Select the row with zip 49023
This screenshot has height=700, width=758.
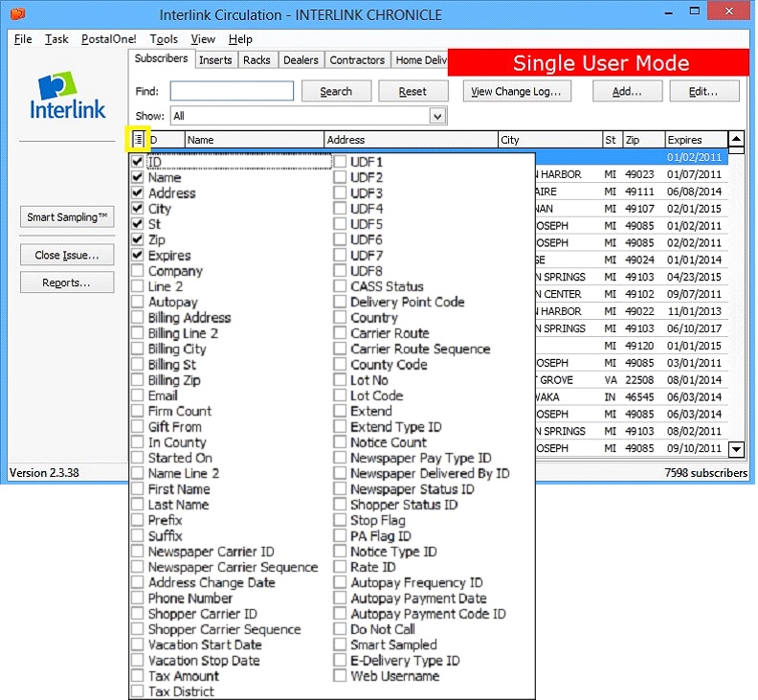tap(632, 174)
